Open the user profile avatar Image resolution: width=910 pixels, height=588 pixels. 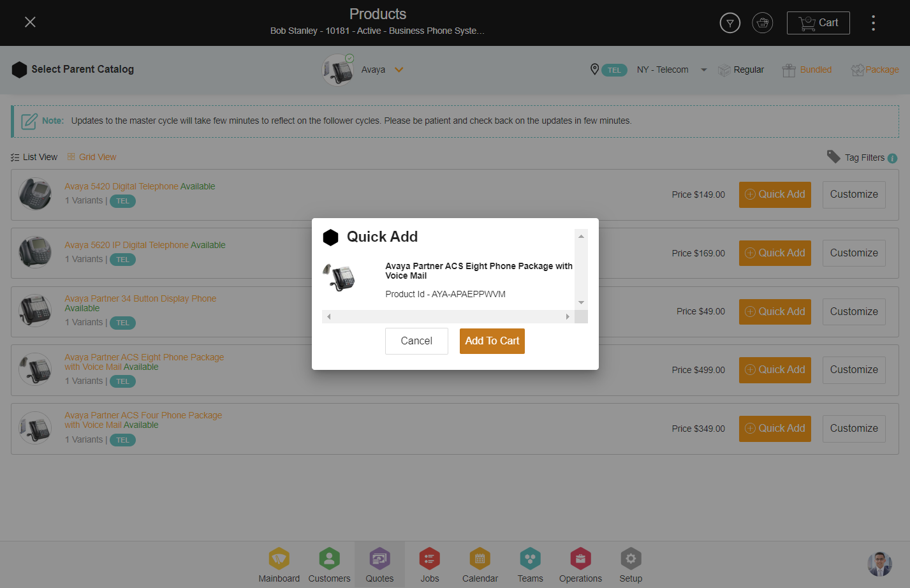click(879, 564)
